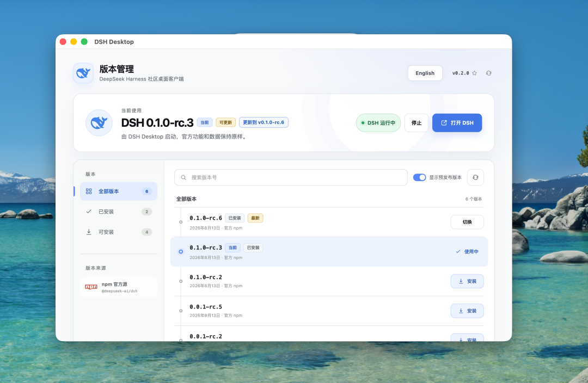Switch language with the English button
Viewport: 588px width, 383px height.
pyautogui.click(x=425, y=73)
